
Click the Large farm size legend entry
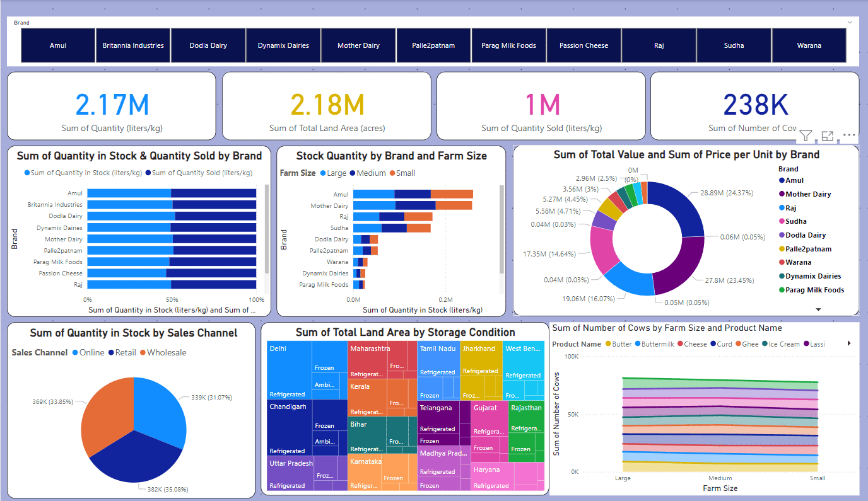[x=332, y=173]
